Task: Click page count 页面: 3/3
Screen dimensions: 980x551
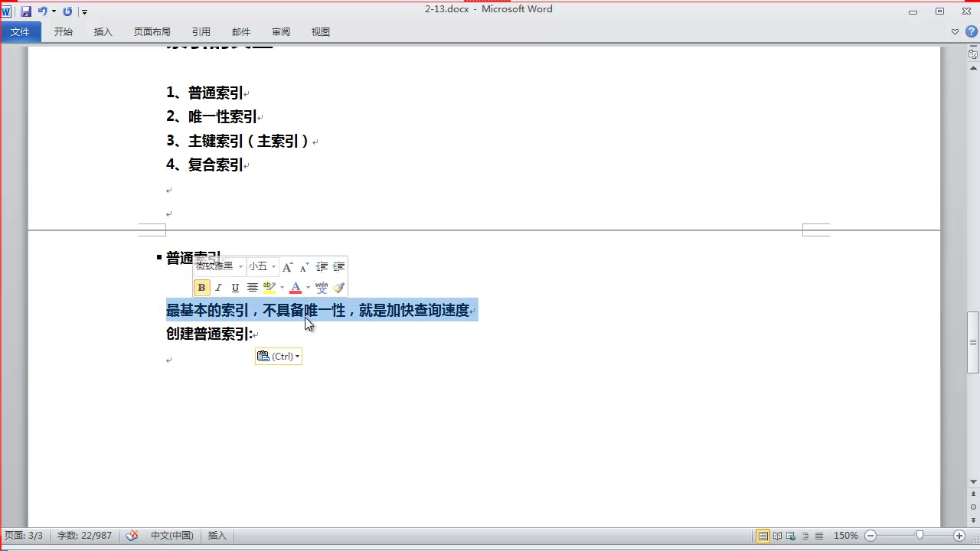Action: pos(24,536)
